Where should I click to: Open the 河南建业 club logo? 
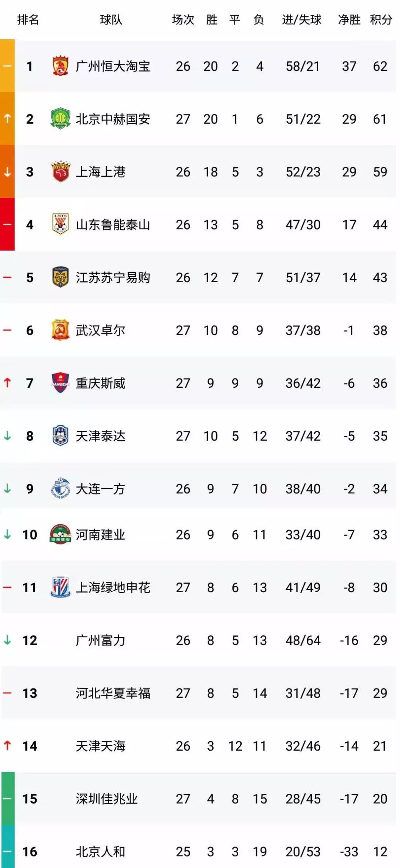point(60,534)
